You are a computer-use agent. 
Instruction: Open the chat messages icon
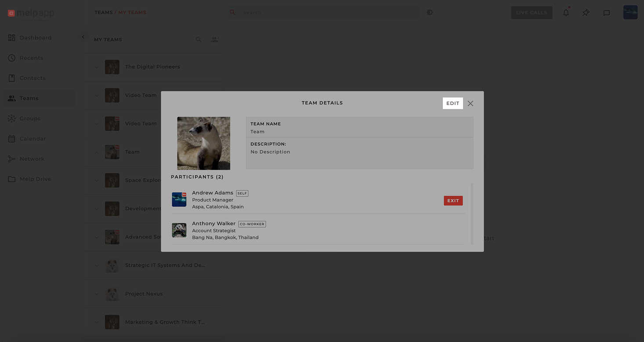[606, 13]
